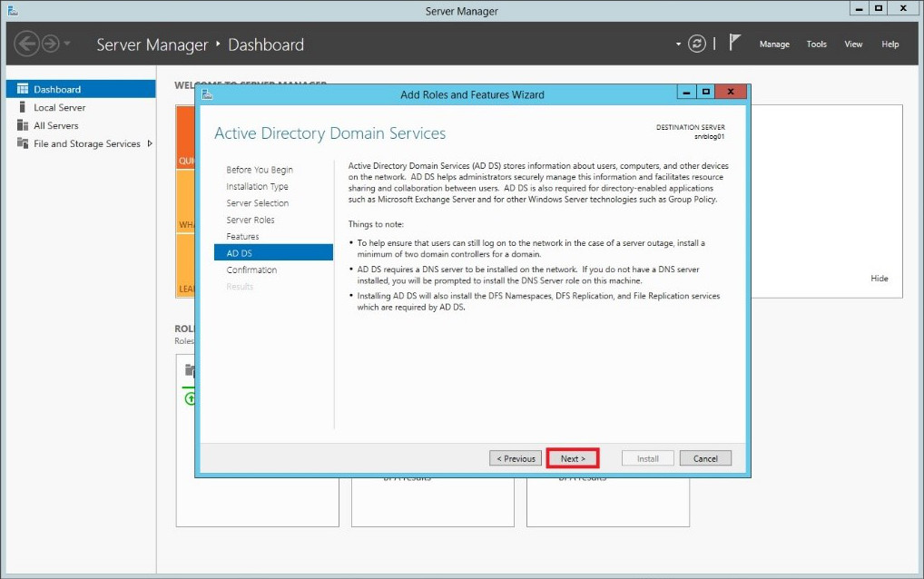Click the Active Directory Domain Services heading
924x579 pixels.
tap(330, 133)
